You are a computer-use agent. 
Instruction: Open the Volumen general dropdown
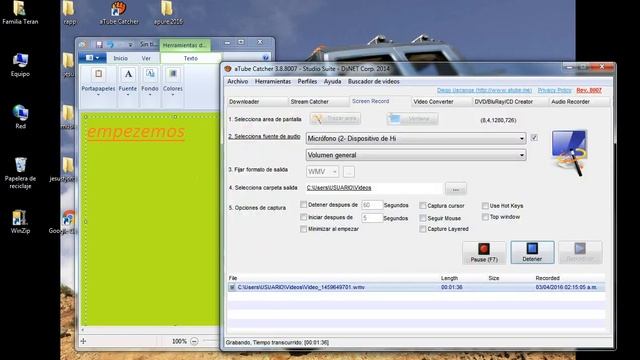[416, 155]
